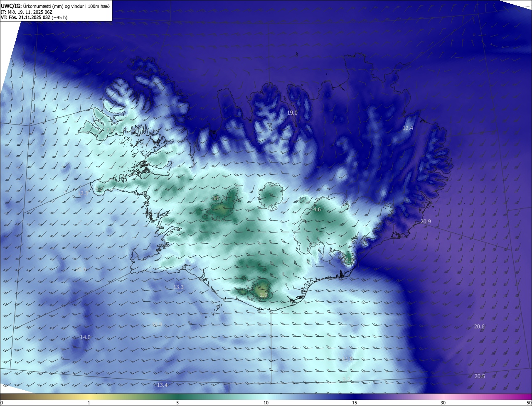Click the 50 tick on the color scale
The width and height of the screenshot is (532, 406).
point(529,403)
